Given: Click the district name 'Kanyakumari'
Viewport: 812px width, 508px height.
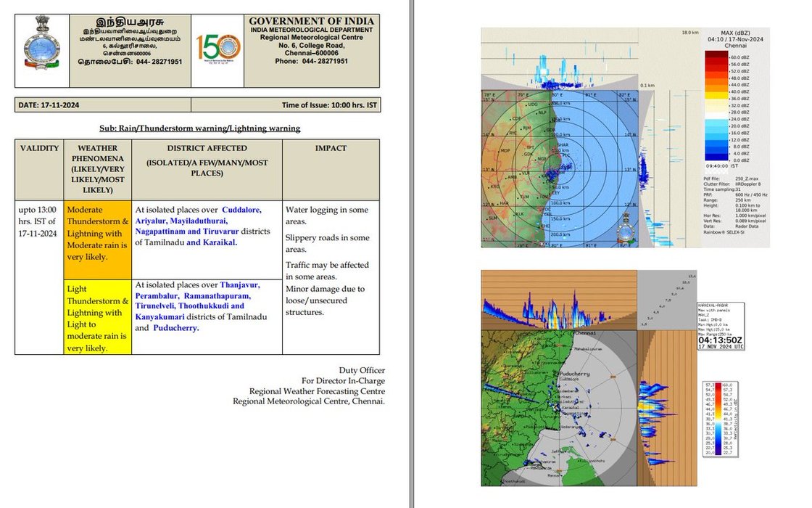Looking at the screenshot, I should point(160,316).
